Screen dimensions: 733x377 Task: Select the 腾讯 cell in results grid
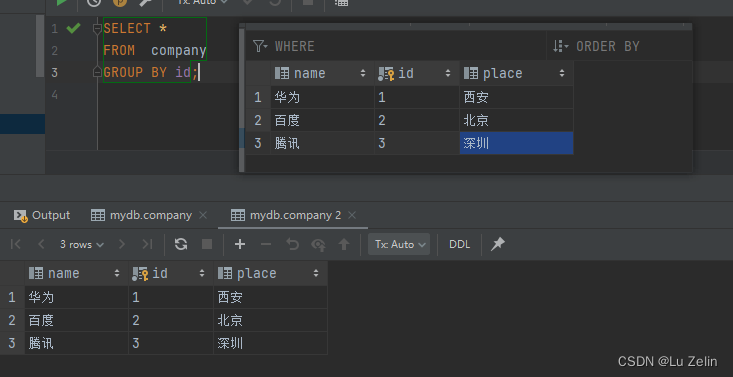76,343
